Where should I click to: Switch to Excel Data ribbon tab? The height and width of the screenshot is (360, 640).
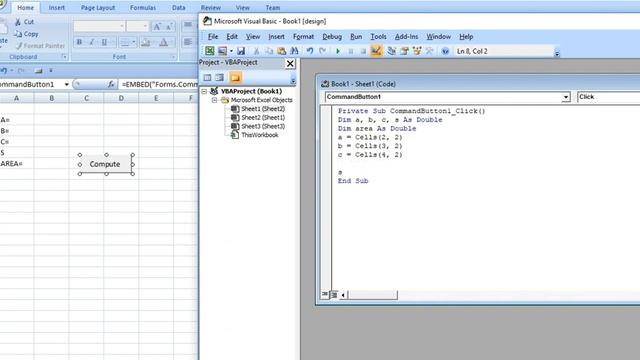click(178, 8)
